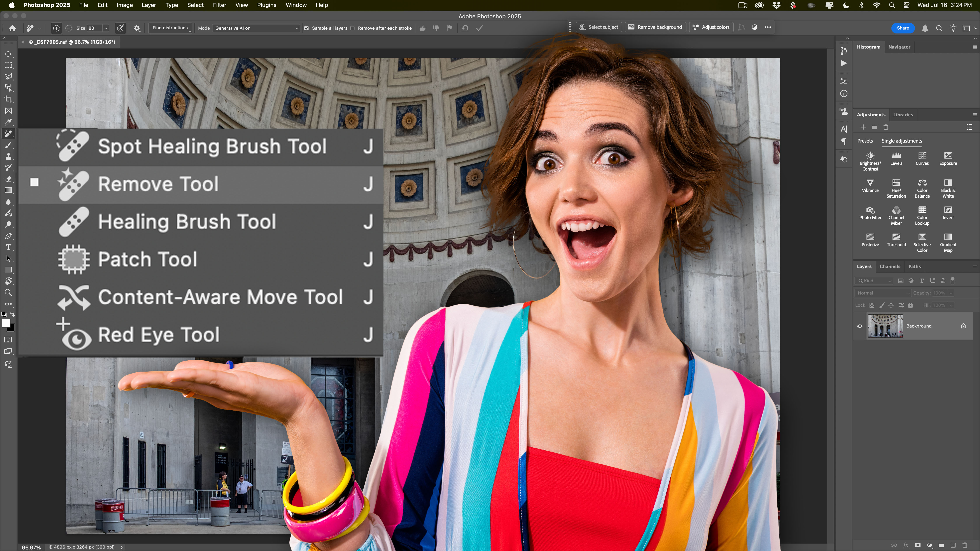Hide the Background layer visibility eye
Screen dimensions: 980x551
point(859,326)
